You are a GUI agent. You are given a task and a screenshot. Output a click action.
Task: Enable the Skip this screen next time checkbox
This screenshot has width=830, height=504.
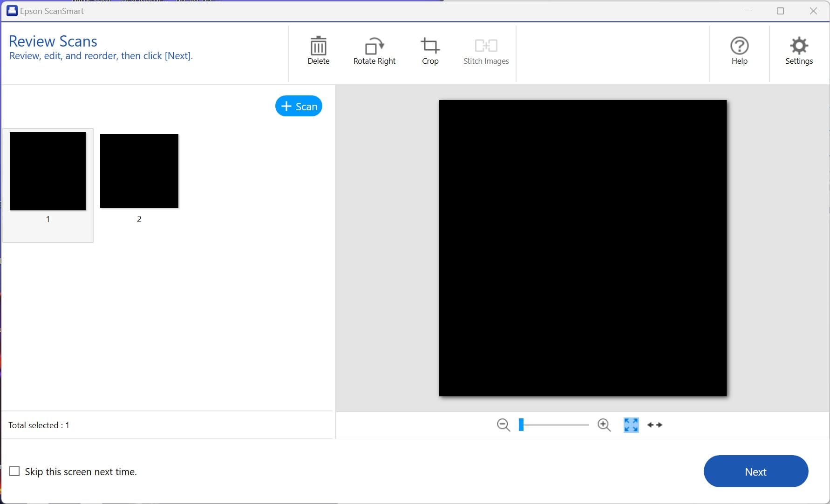pyautogui.click(x=14, y=471)
